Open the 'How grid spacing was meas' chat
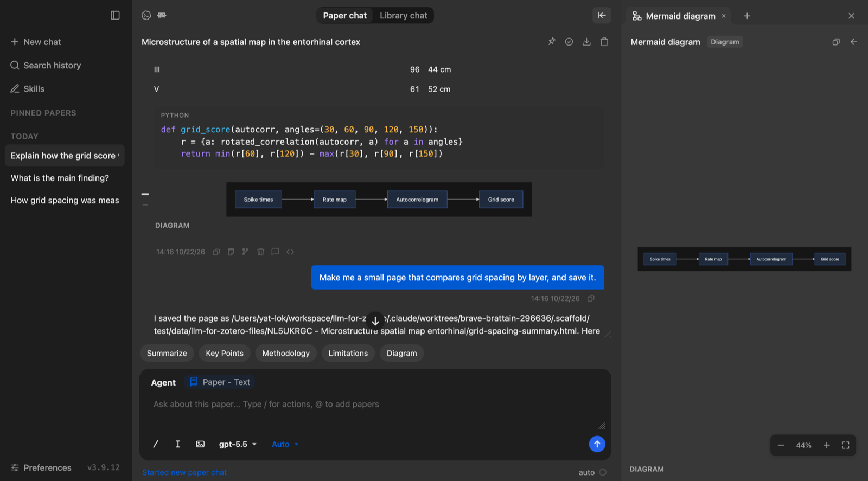 click(65, 200)
